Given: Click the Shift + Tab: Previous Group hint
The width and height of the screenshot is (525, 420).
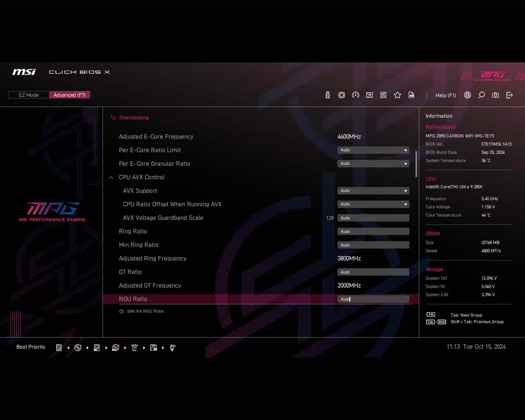Looking at the screenshot, I should coord(477,322).
